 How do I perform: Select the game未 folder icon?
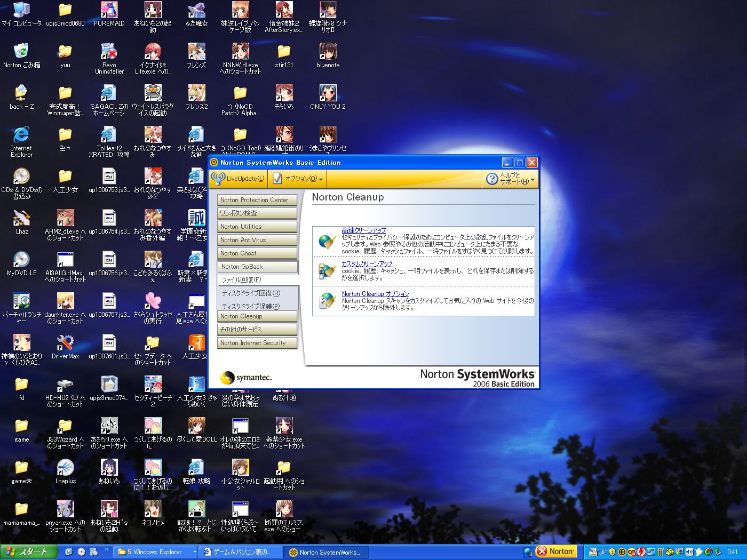21,471
